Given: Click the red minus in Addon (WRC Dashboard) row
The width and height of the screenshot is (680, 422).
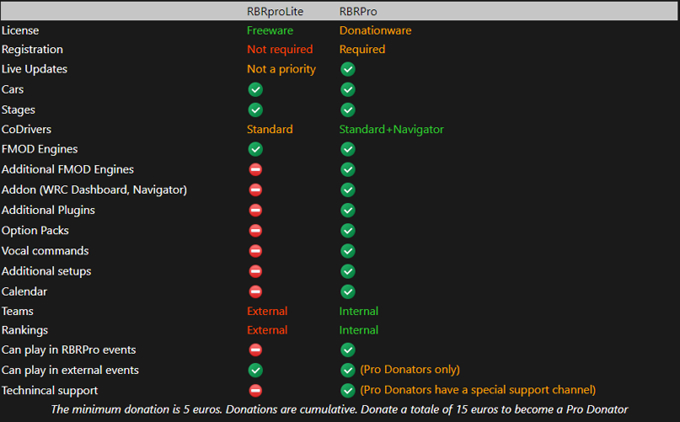Looking at the screenshot, I should (255, 190).
